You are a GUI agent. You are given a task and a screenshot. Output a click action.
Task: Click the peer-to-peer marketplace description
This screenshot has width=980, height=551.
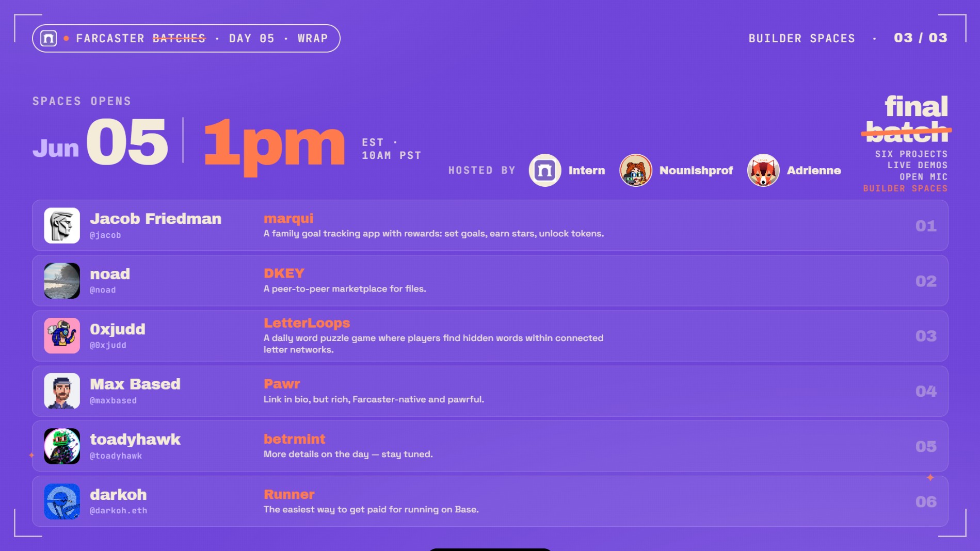[345, 289]
